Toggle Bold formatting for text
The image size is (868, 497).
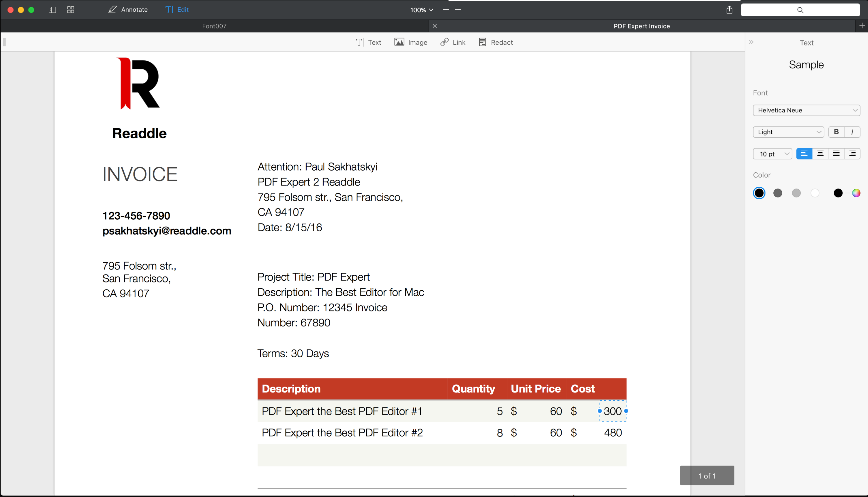(836, 131)
